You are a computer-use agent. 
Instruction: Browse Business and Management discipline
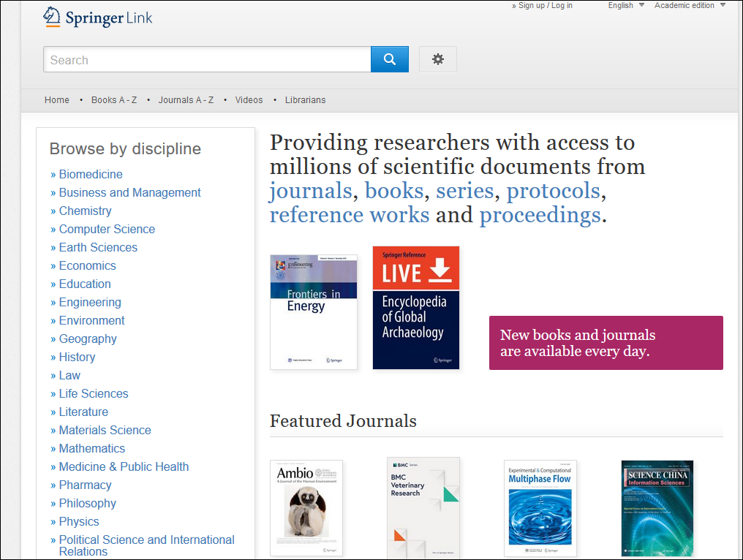[x=130, y=192]
